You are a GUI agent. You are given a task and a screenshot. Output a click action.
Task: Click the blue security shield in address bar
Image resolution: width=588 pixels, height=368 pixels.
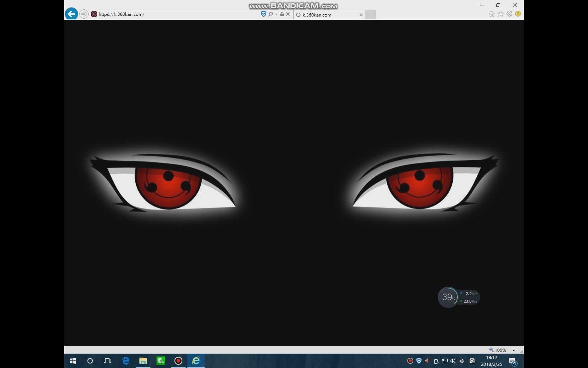[x=263, y=14]
